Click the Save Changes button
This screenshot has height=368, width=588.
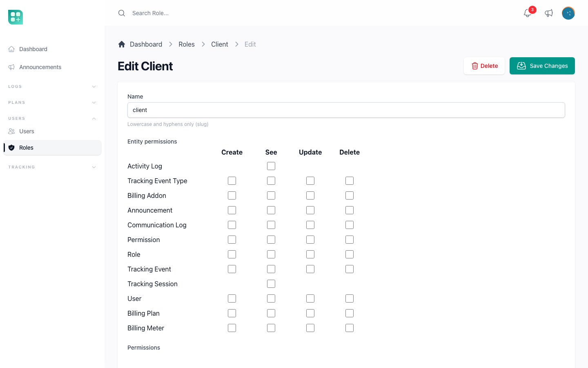pyautogui.click(x=542, y=66)
